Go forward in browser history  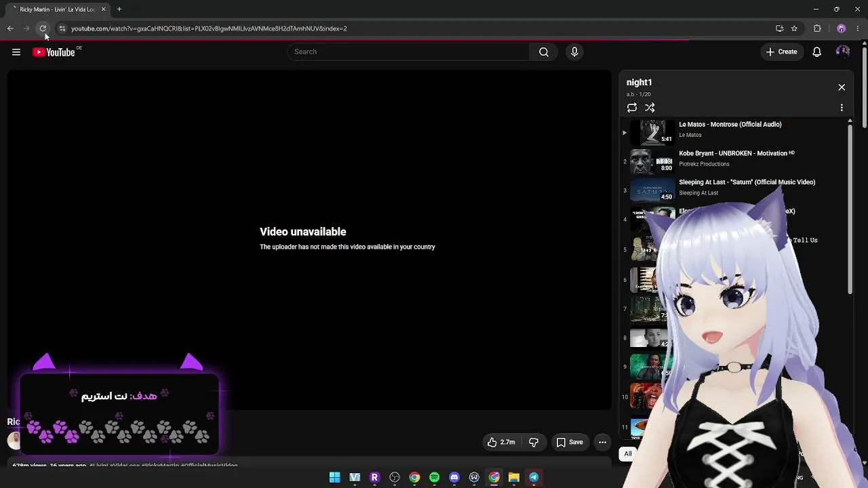26,28
